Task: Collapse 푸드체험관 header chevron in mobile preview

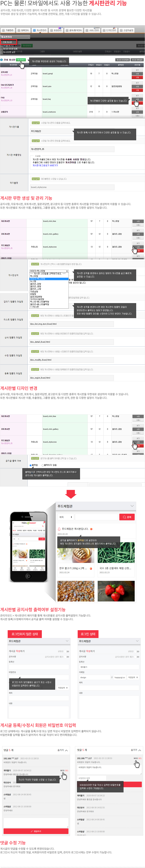Action: pyautogui.click(x=132, y=506)
